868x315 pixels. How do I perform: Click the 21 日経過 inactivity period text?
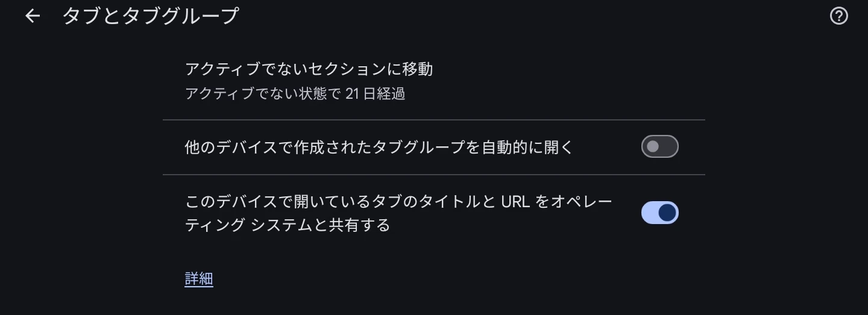(x=375, y=94)
